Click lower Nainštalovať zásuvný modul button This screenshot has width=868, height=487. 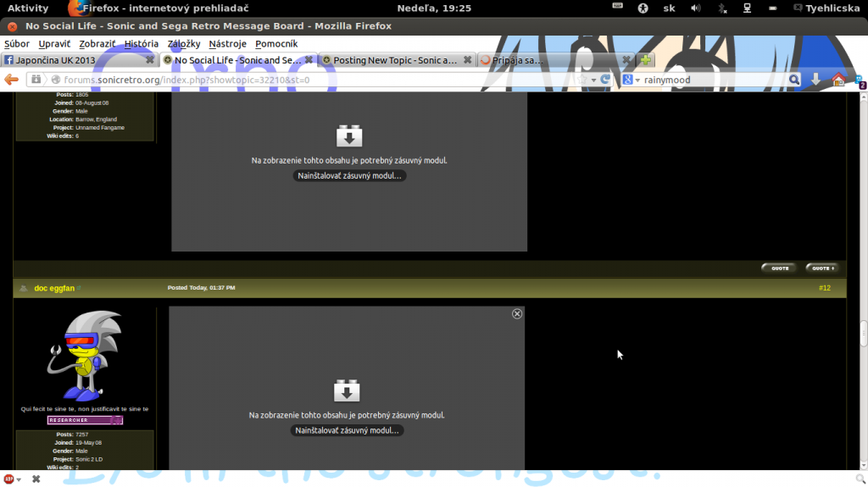347,430
